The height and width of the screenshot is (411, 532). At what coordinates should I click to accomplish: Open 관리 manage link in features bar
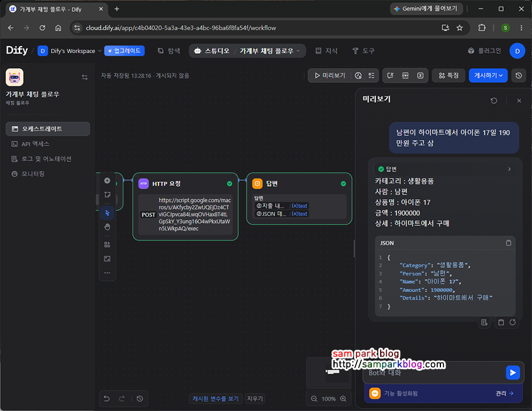pyautogui.click(x=505, y=393)
